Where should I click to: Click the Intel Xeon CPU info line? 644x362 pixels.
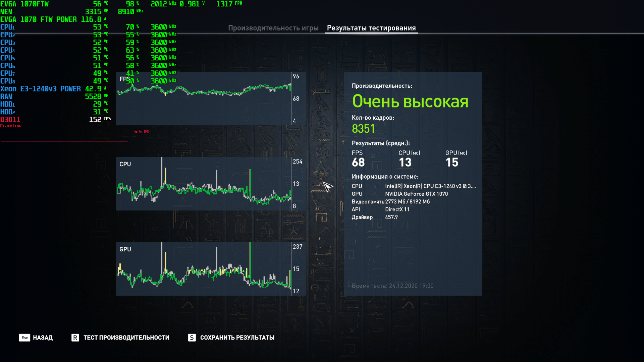430,186
